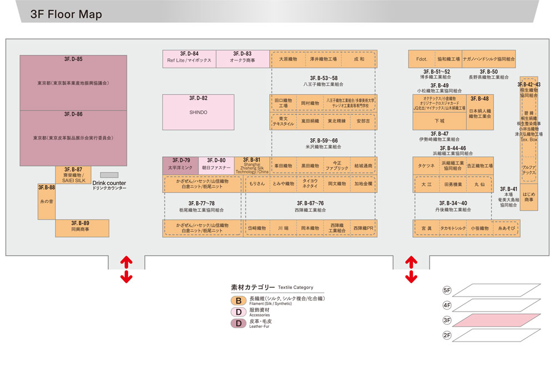555x392 pixels.
Task: Click the 大原織物 booth
Action: pos(288,59)
